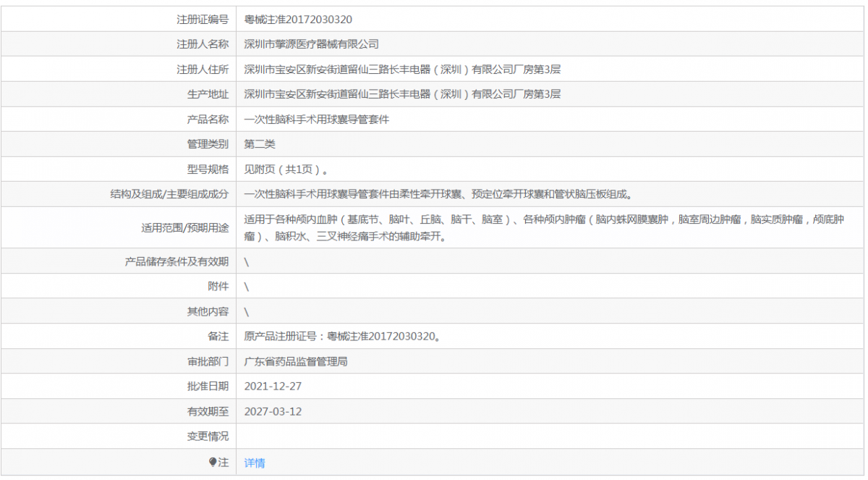Click the 见附页（共1页）value
Screen dimensions: 868x480
coord(288,169)
